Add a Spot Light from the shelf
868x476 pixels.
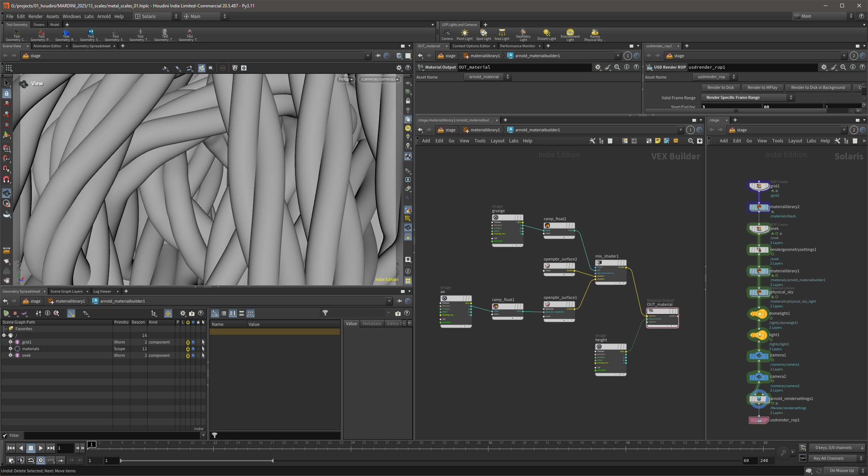pyautogui.click(x=483, y=35)
